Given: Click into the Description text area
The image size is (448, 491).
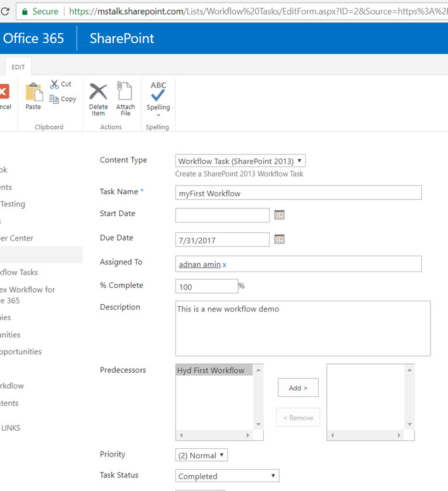Looking at the screenshot, I should (x=303, y=328).
